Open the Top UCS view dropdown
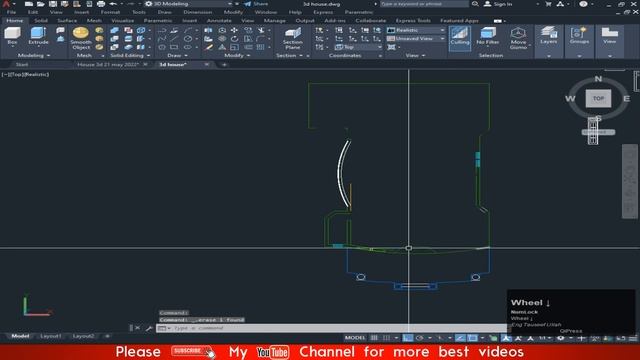 tap(358, 47)
